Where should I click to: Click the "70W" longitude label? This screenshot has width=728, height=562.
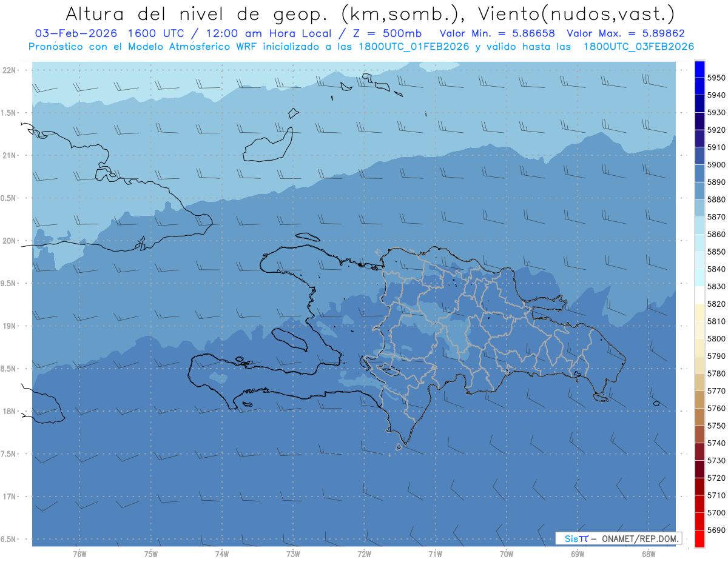pos(506,554)
